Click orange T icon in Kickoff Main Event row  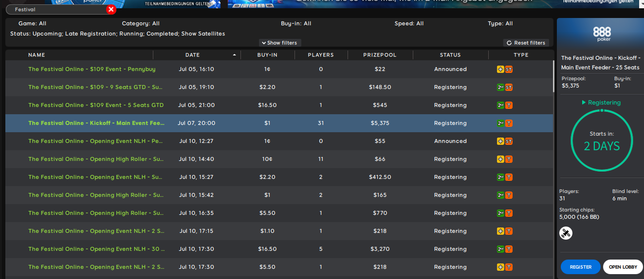tap(509, 123)
